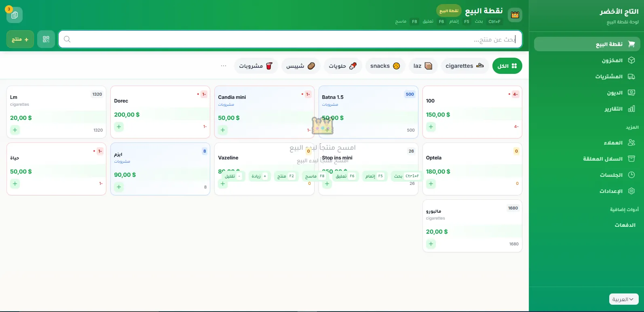644x312 pixels.
Task: Add Vazeline with its plus button
Action: pyautogui.click(x=223, y=184)
